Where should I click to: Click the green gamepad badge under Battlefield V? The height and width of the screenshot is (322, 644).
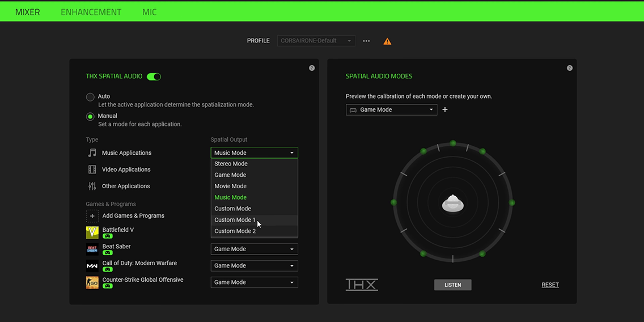[x=108, y=236]
